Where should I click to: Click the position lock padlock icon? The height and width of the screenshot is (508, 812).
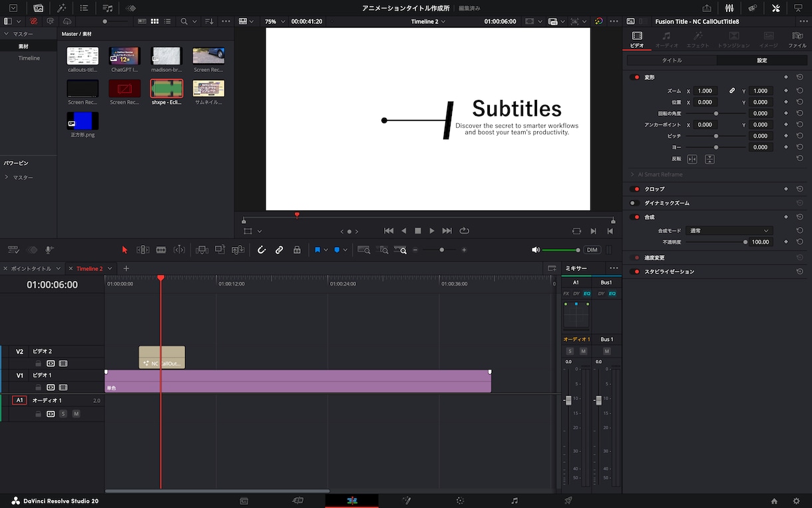tap(297, 250)
